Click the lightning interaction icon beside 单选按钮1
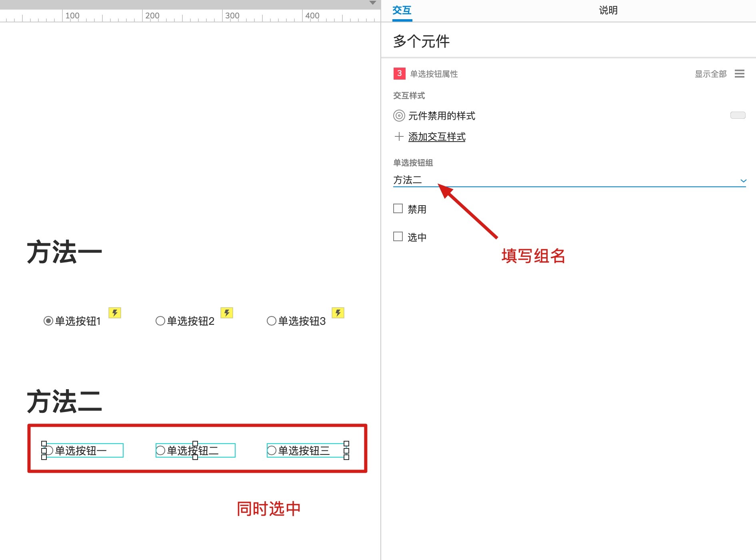The image size is (756, 560). (x=115, y=313)
